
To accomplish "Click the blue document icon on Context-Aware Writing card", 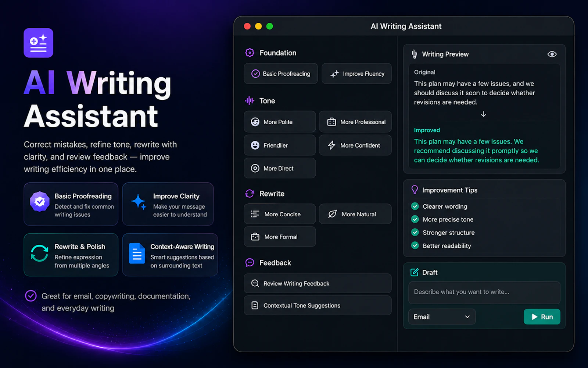I will 137,253.
